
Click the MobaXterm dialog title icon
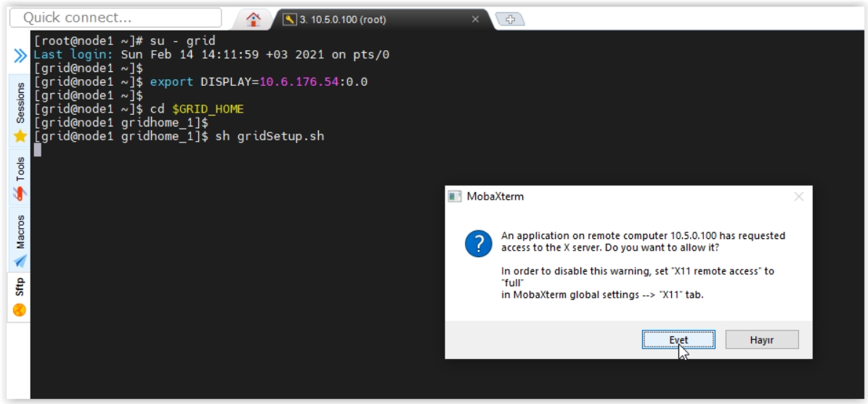click(x=455, y=196)
